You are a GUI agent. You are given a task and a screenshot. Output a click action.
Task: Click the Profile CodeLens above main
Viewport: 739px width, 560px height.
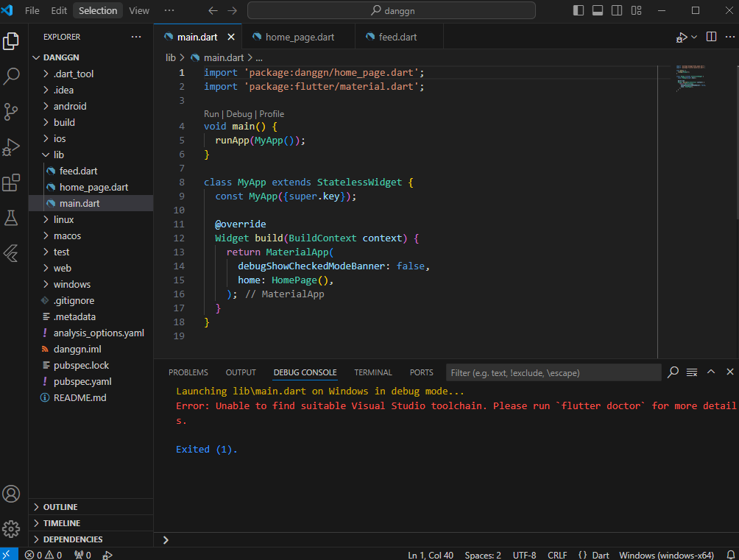(x=272, y=114)
